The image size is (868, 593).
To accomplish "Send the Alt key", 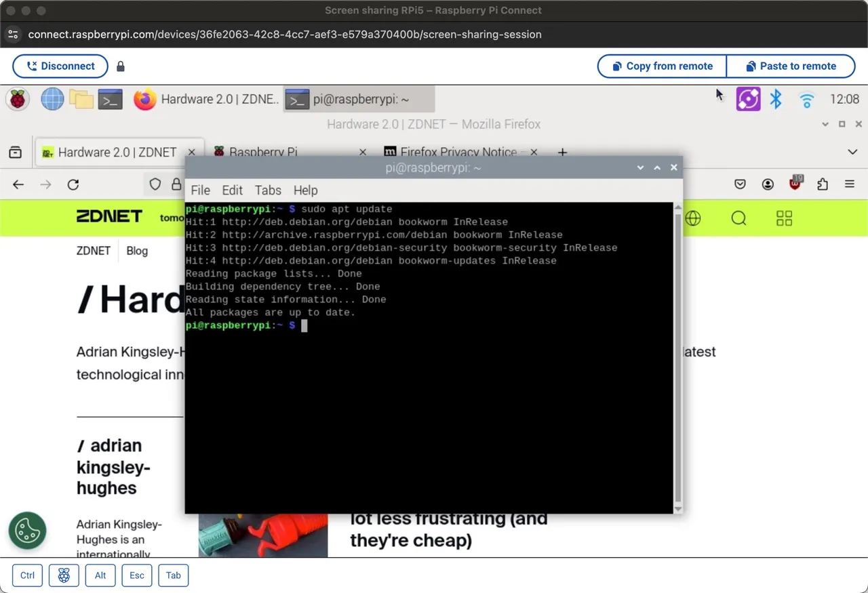I will pyautogui.click(x=100, y=575).
